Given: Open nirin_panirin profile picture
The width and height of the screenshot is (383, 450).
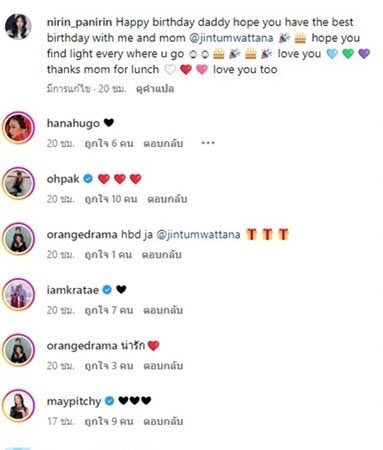Looking at the screenshot, I should tap(18, 27).
